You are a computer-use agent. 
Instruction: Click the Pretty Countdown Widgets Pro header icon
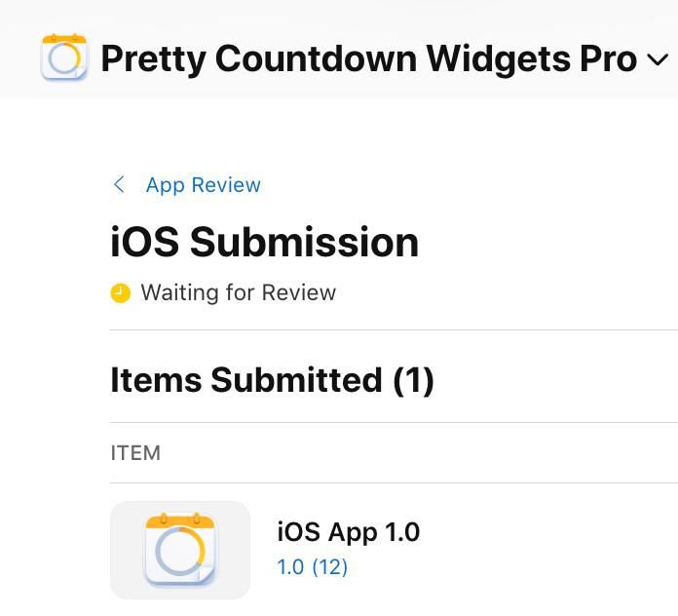(x=64, y=58)
